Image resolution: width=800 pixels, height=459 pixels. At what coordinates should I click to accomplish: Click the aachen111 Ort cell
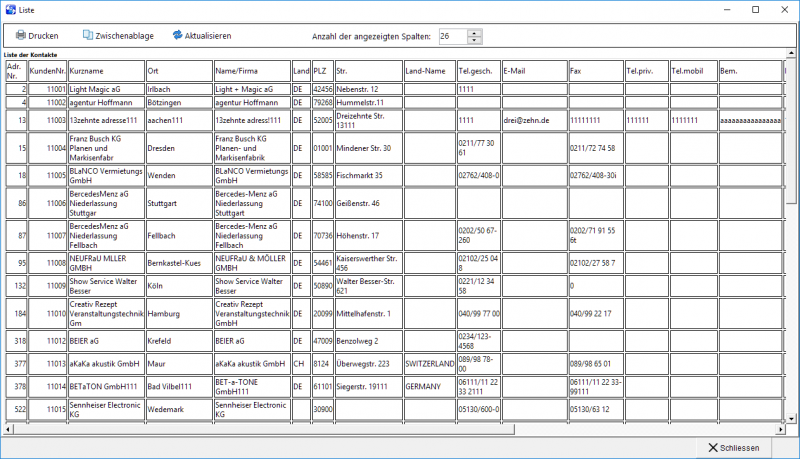click(179, 120)
